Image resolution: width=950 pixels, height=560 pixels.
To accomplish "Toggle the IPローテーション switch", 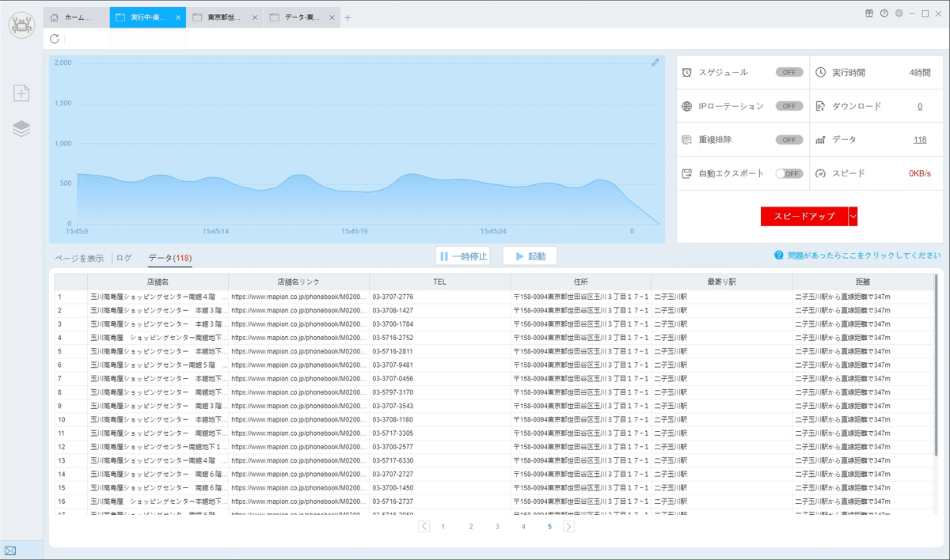I will click(x=789, y=106).
